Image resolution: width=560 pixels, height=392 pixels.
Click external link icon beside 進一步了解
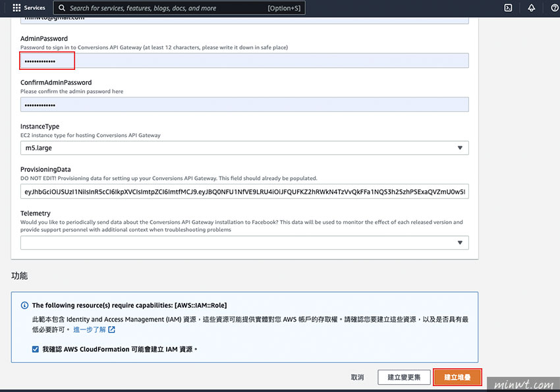(112, 329)
